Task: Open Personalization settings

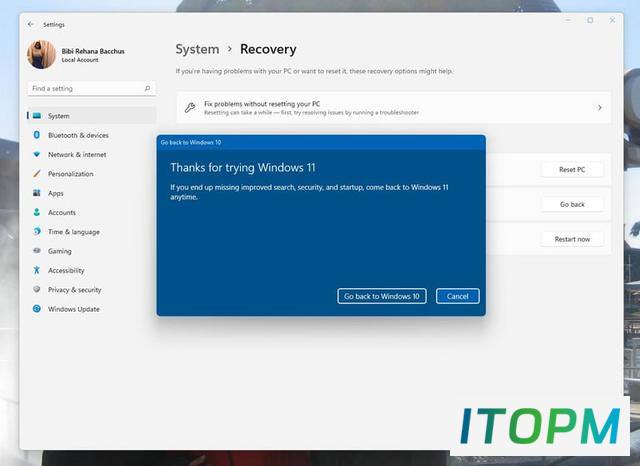Action: [x=92, y=174]
